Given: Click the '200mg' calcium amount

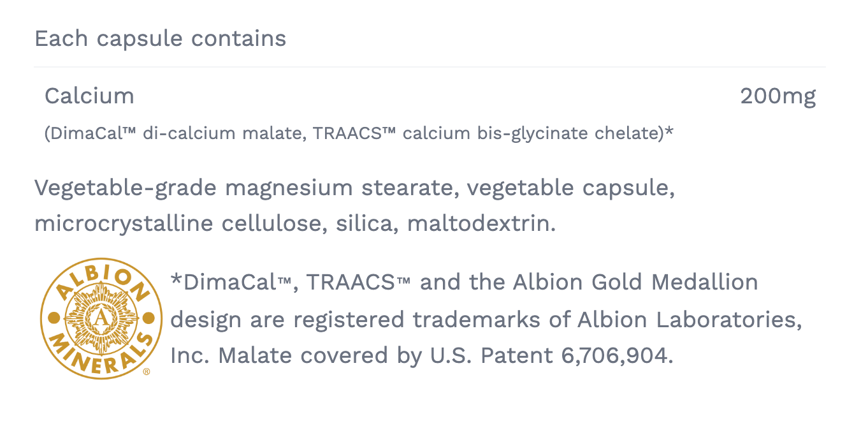Looking at the screenshot, I should click(778, 96).
